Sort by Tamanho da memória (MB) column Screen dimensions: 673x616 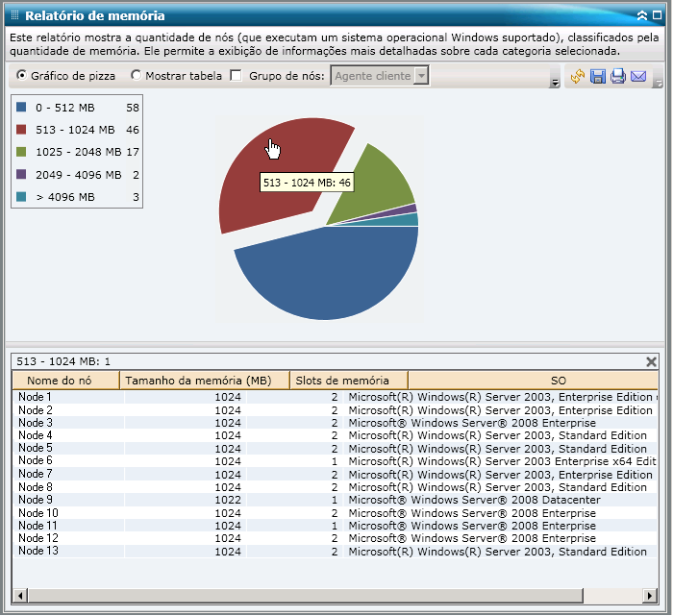[204, 381]
